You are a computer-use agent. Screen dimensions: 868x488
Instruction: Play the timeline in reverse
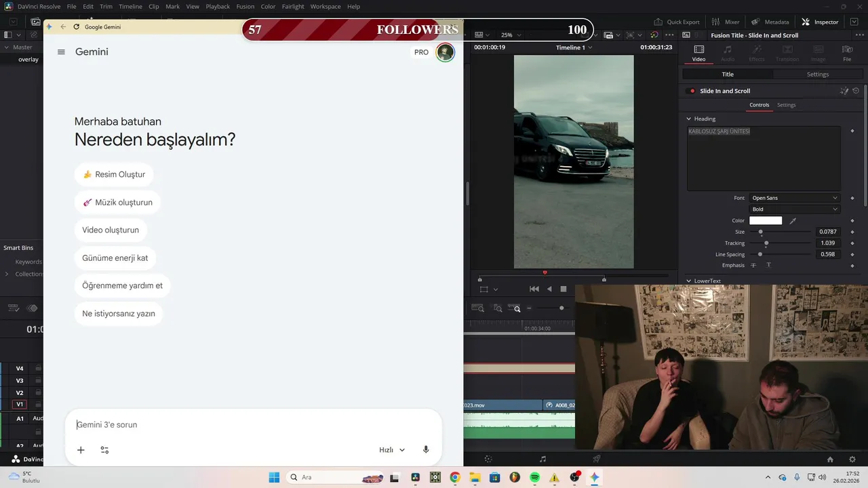click(x=549, y=289)
